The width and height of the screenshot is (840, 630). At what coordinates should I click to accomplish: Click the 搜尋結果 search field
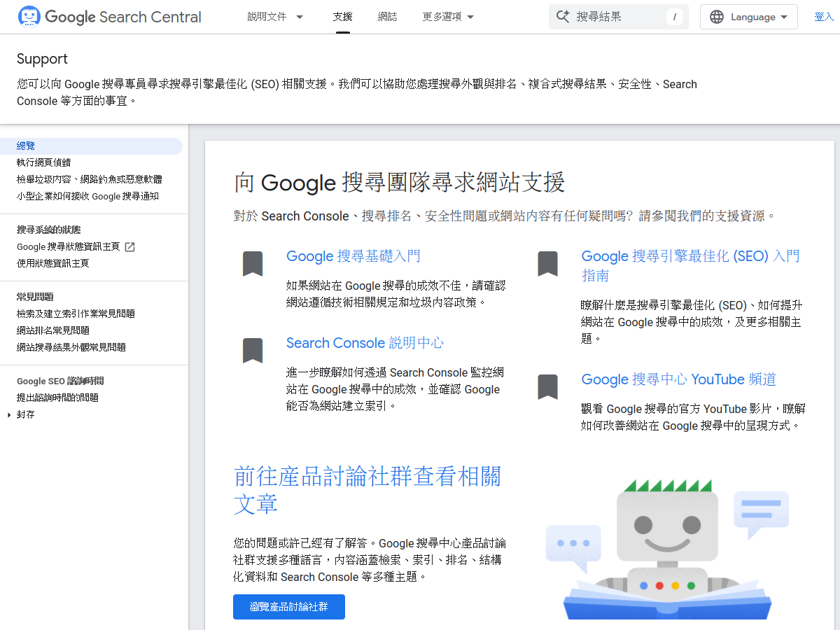[x=619, y=17]
